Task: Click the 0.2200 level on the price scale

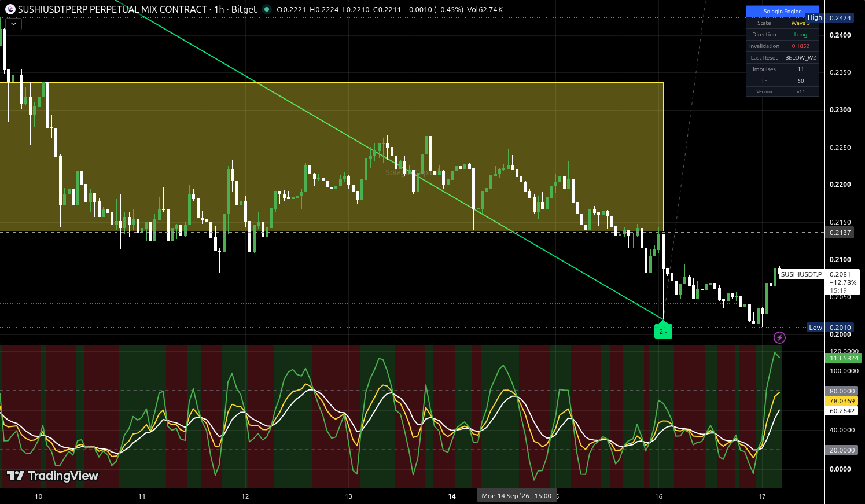Action: 840,185
